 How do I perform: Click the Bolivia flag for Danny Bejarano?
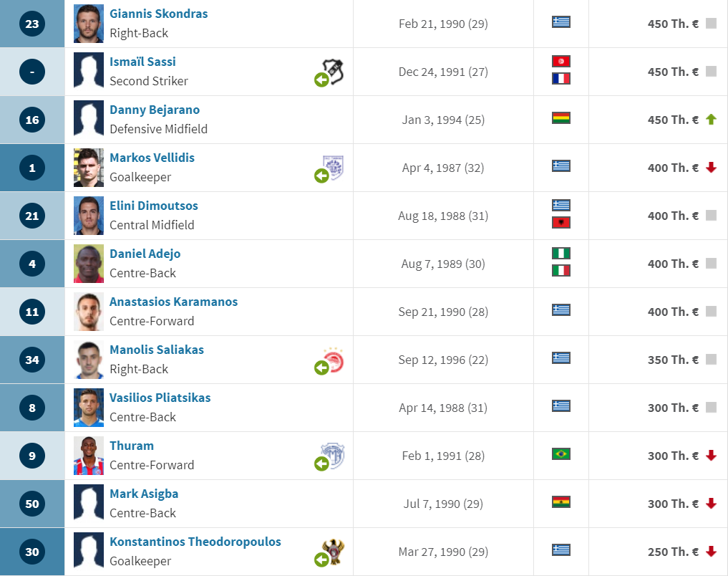[561, 118]
